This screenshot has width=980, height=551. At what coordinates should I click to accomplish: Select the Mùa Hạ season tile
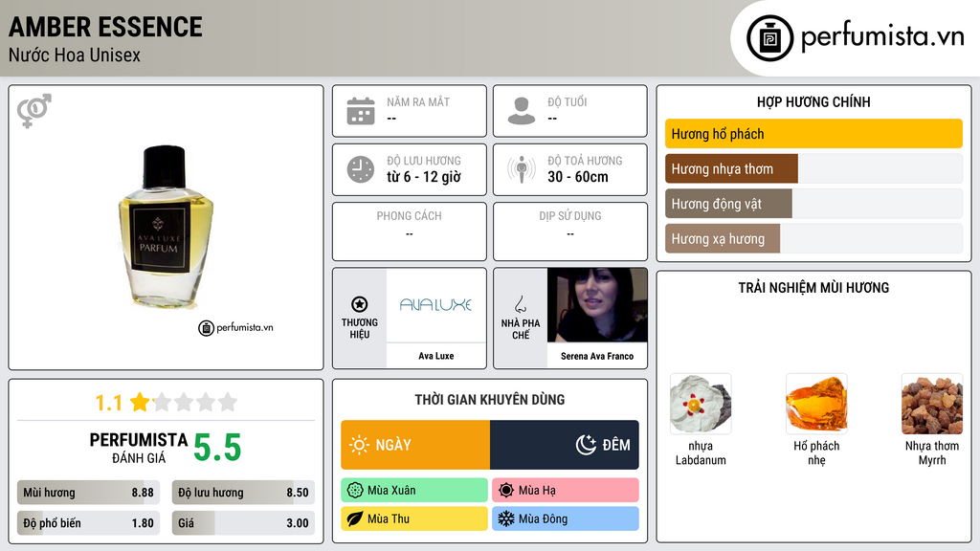point(566,491)
